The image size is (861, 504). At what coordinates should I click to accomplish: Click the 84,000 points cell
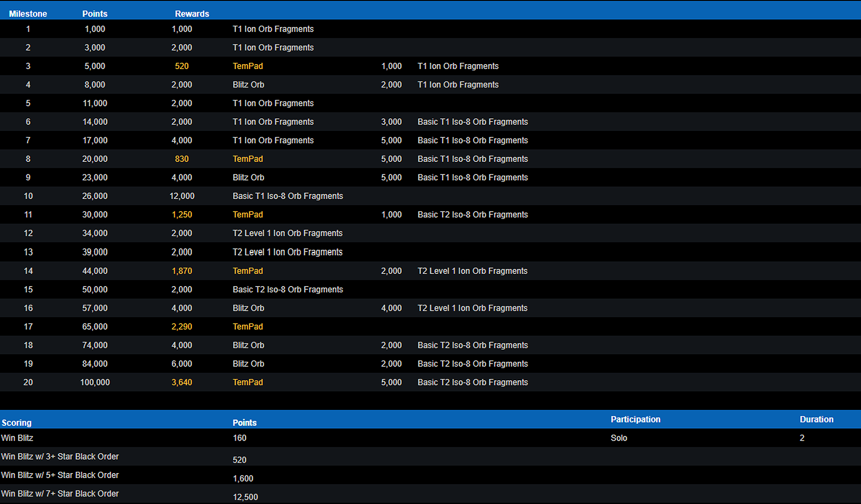tap(95, 364)
